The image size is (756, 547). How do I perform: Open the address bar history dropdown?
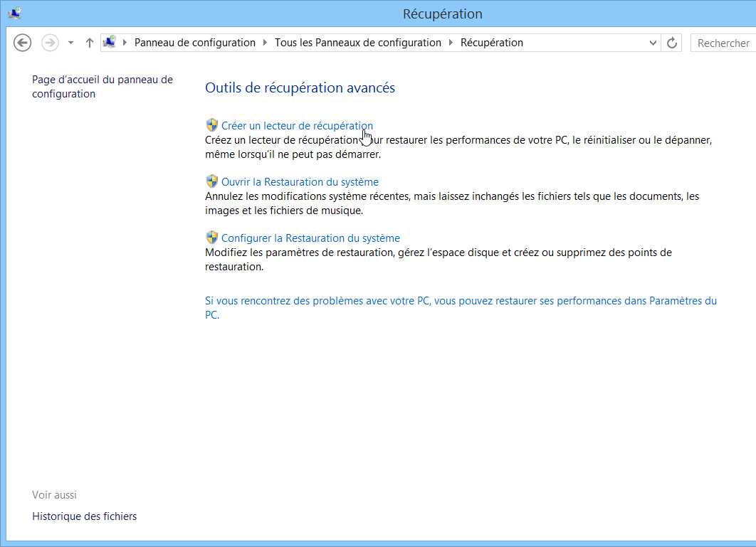click(x=653, y=43)
